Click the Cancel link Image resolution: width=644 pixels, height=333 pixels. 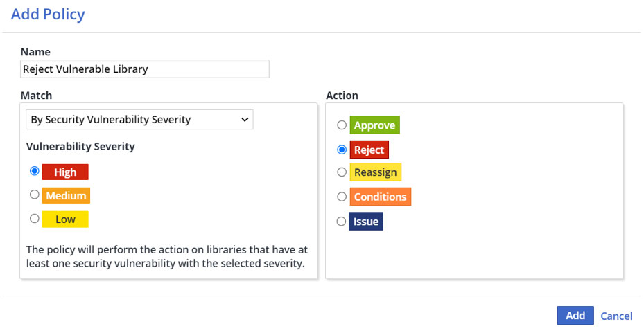(616, 316)
